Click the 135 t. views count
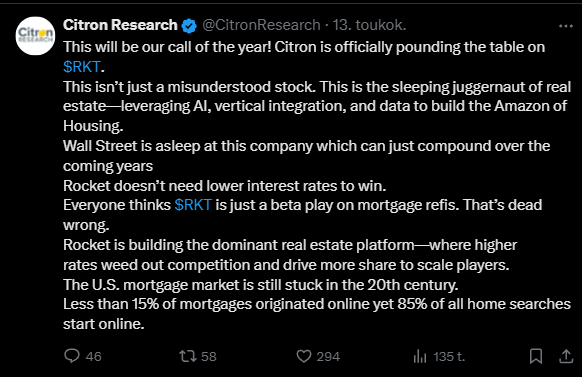 coord(449,357)
